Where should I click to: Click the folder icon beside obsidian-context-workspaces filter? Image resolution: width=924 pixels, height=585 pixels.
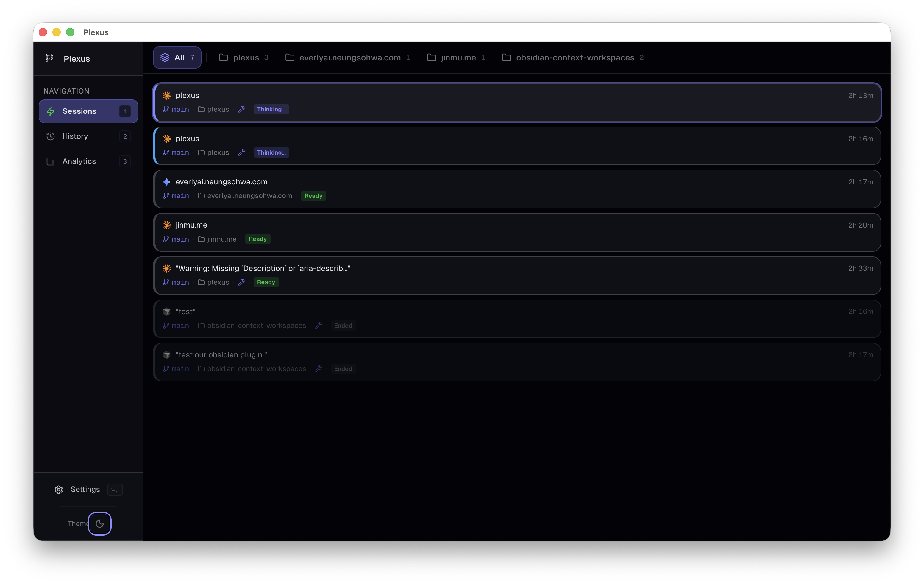[x=507, y=57]
